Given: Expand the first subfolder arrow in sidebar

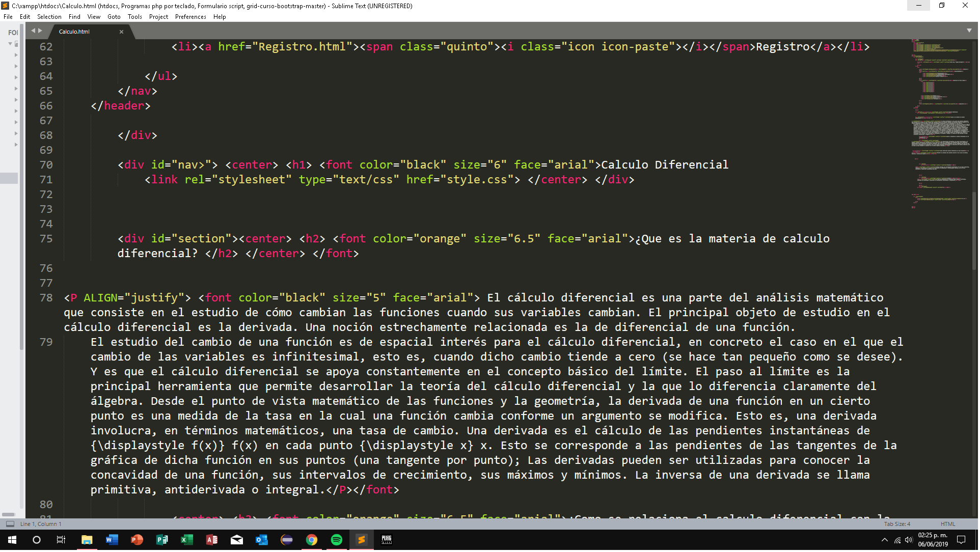Looking at the screenshot, I should pos(16,55).
